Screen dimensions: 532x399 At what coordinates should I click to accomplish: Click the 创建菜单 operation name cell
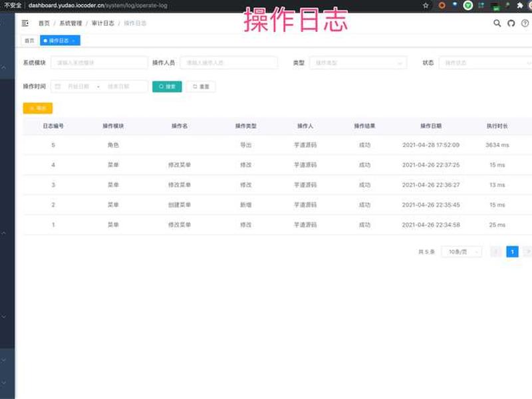tap(180, 205)
